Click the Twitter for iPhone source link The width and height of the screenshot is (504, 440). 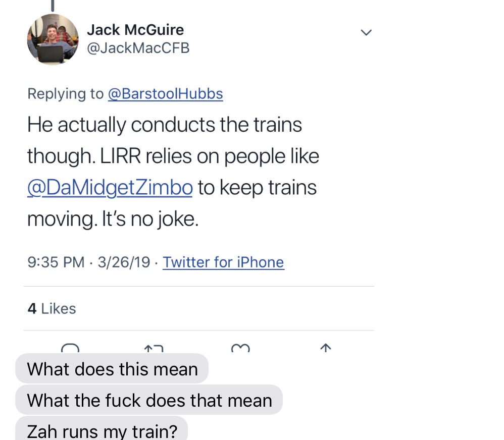click(x=223, y=262)
